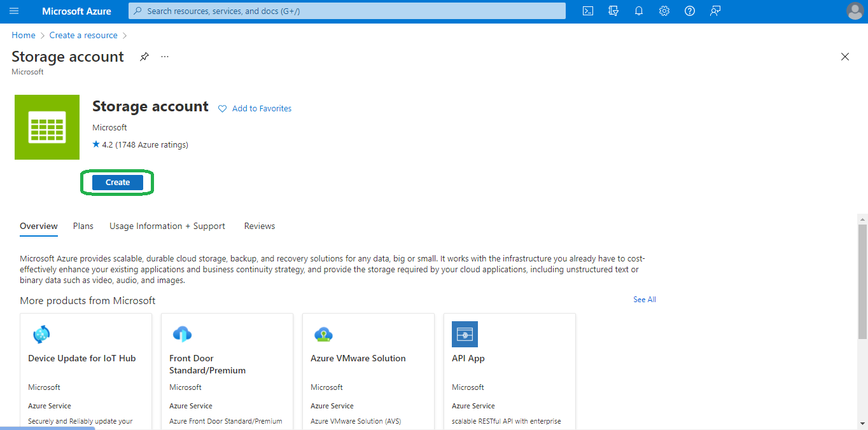Click your account avatar picture

pos(855,11)
